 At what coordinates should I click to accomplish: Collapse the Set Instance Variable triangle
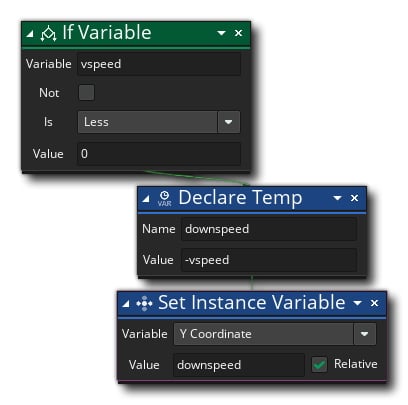tap(126, 304)
